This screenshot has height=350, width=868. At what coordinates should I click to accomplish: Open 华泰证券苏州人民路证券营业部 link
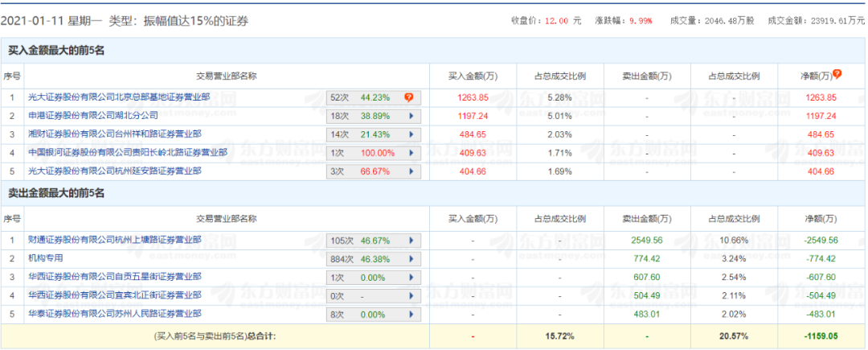pyautogui.click(x=113, y=315)
